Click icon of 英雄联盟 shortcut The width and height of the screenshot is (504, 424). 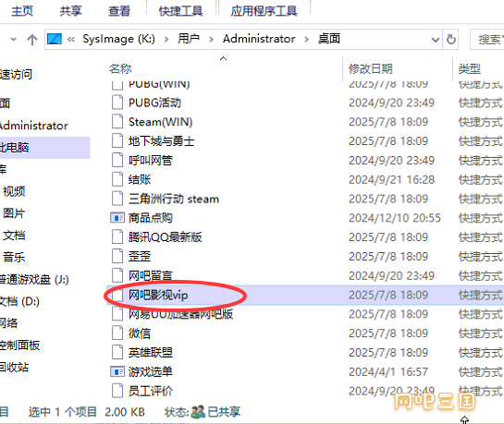point(117,353)
